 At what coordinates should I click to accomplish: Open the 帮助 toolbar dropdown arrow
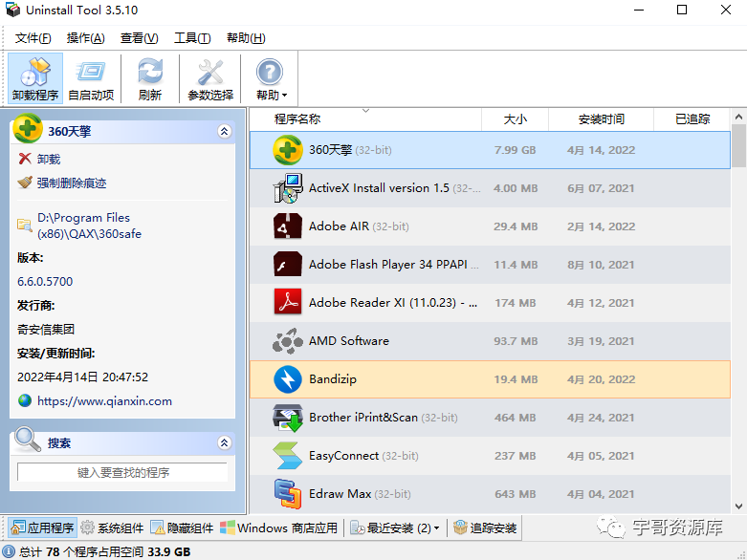[x=285, y=96]
